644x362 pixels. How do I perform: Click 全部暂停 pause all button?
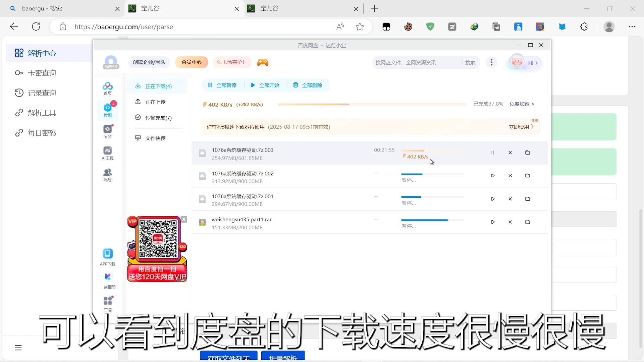point(222,85)
